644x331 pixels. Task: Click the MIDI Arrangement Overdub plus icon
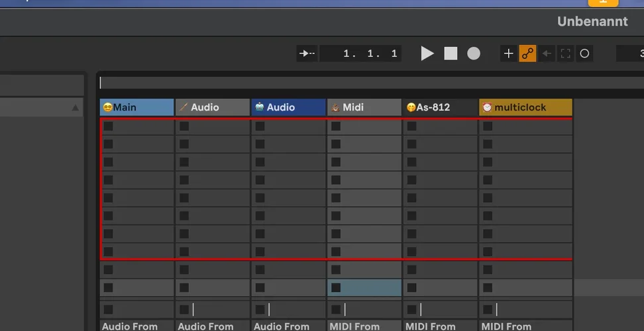(x=508, y=54)
